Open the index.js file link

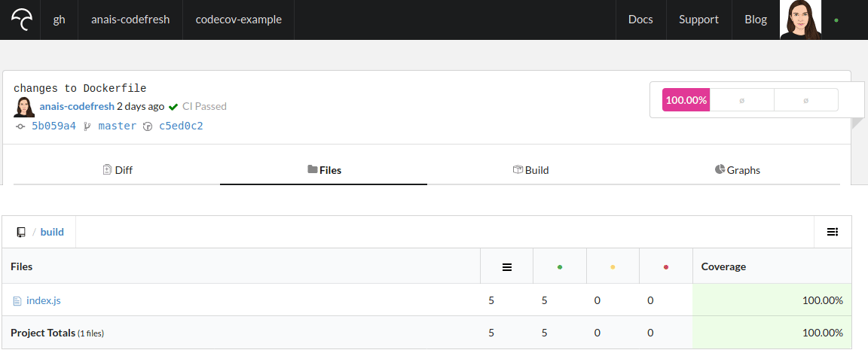coord(43,300)
